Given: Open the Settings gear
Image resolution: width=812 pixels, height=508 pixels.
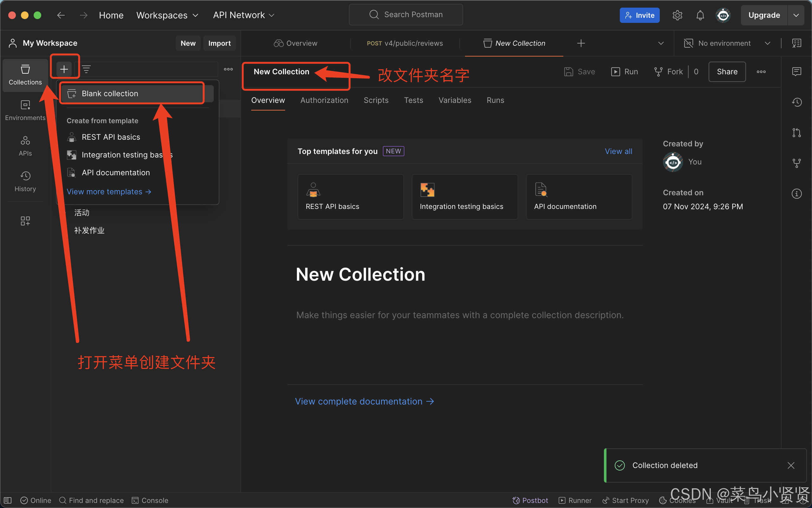Looking at the screenshot, I should (678, 15).
